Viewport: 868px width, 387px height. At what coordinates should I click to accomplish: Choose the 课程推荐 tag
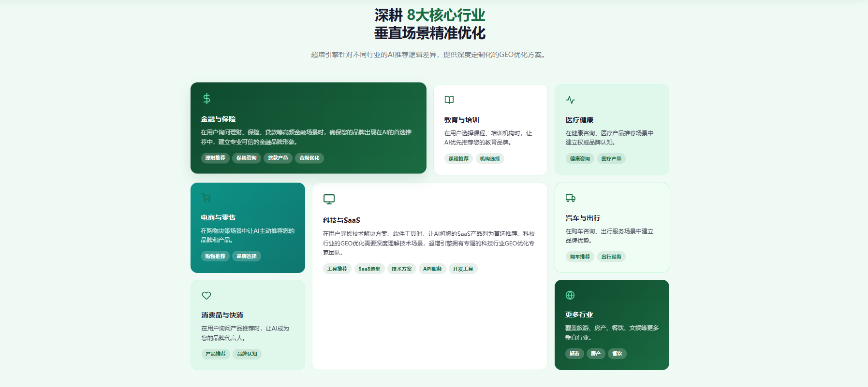pyautogui.click(x=458, y=158)
